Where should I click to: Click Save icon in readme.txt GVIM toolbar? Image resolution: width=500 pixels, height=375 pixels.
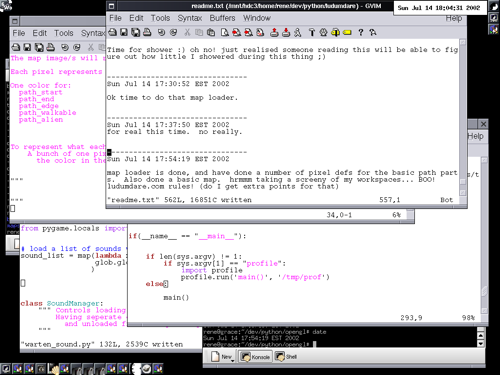tap(124, 32)
